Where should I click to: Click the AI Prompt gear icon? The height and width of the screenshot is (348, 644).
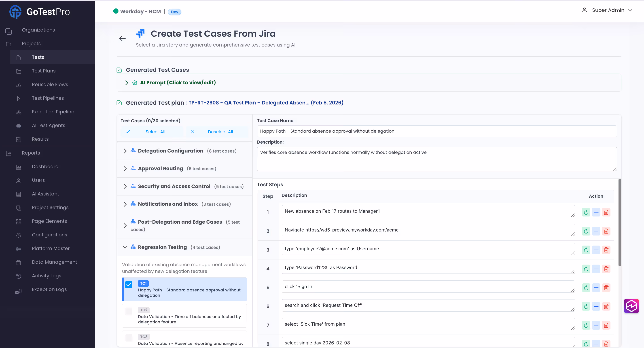pyautogui.click(x=135, y=83)
